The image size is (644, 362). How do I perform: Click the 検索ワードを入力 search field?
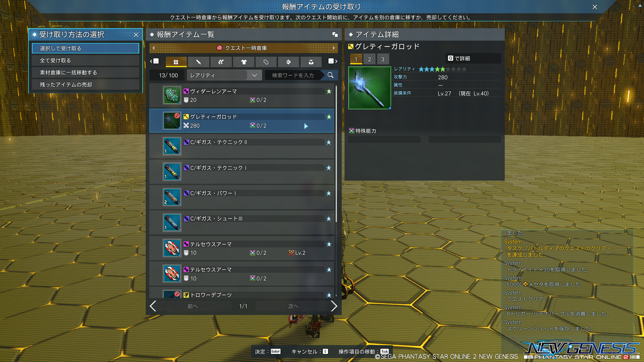[x=295, y=75]
